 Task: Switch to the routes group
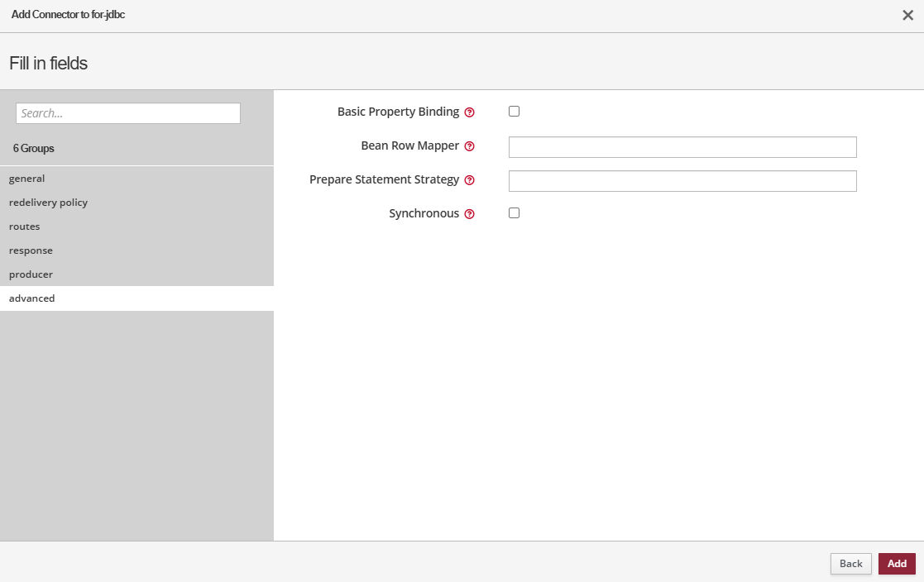(x=25, y=227)
